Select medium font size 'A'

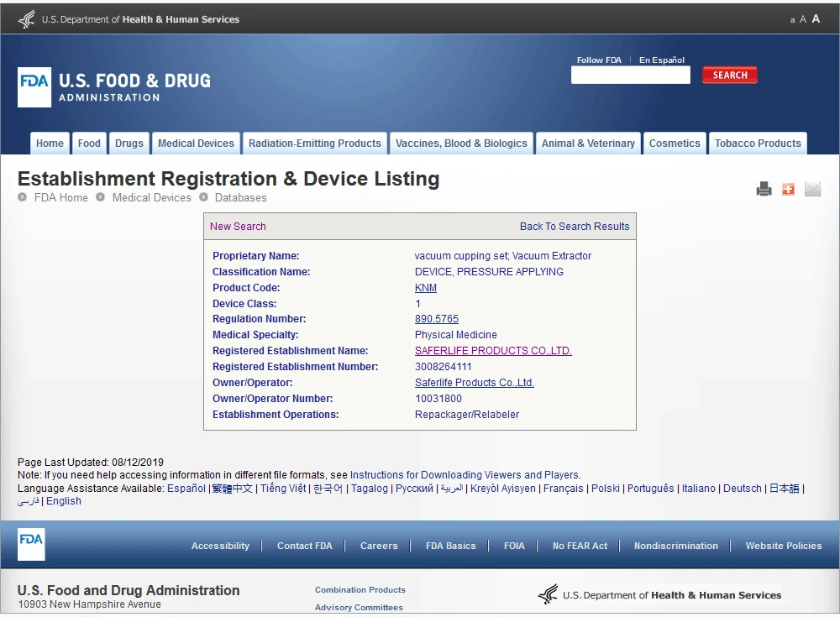click(x=802, y=19)
